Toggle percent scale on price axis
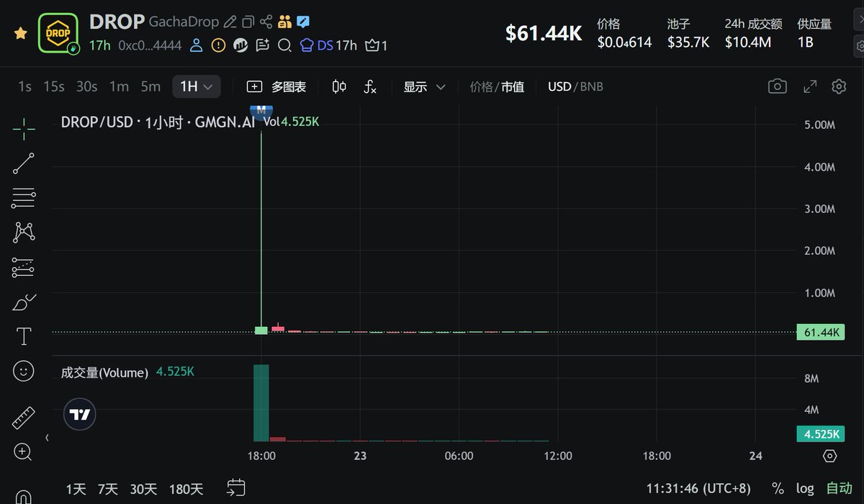The height and width of the screenshot is (504, 864). pyautogui.click(x=778, y=489)
